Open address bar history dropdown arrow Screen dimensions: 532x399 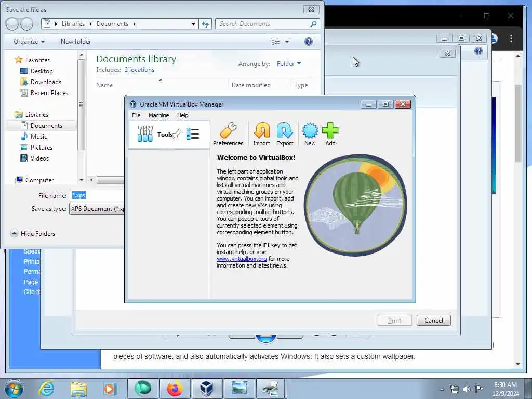pyautogui.click(x=193, y=24)
